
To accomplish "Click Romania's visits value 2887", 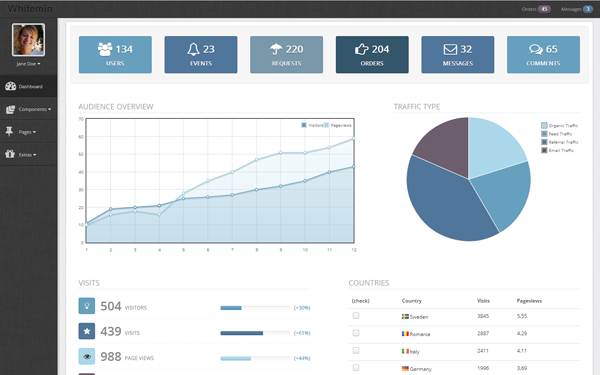I will coord(483,333).
